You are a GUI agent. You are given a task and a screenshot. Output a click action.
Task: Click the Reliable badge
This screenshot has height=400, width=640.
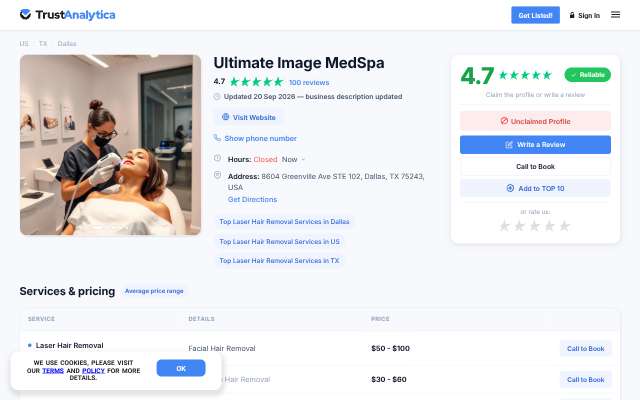[x=587, y=75]
